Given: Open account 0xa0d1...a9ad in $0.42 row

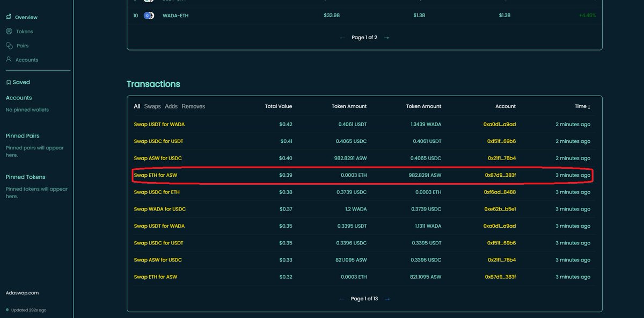Looking at the screenshot, I should [500, 124].
